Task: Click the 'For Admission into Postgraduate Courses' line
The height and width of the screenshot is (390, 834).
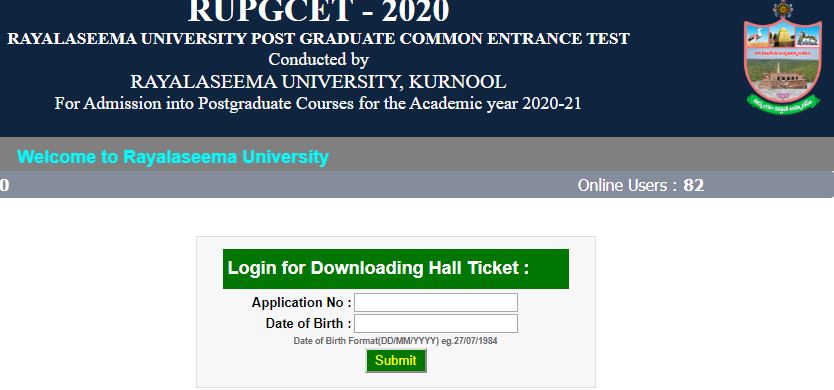Action: 318,103
